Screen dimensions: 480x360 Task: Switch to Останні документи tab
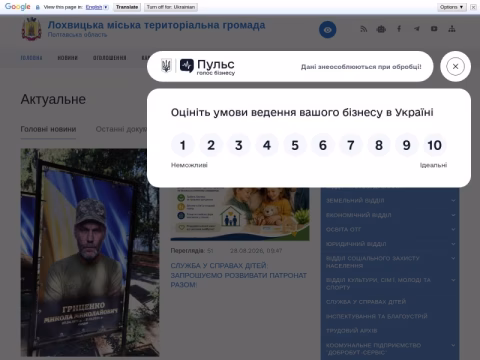(121, 129)
